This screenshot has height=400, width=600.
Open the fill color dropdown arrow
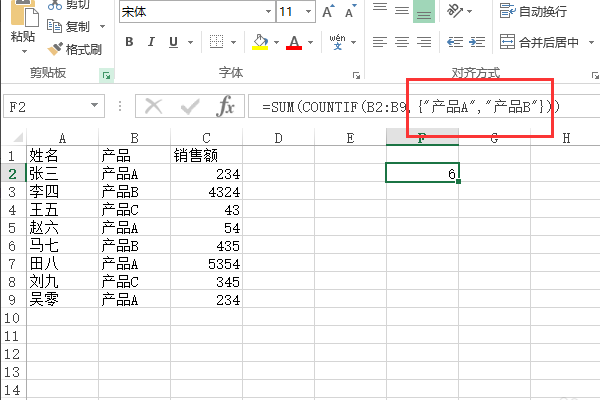[276, 42]
